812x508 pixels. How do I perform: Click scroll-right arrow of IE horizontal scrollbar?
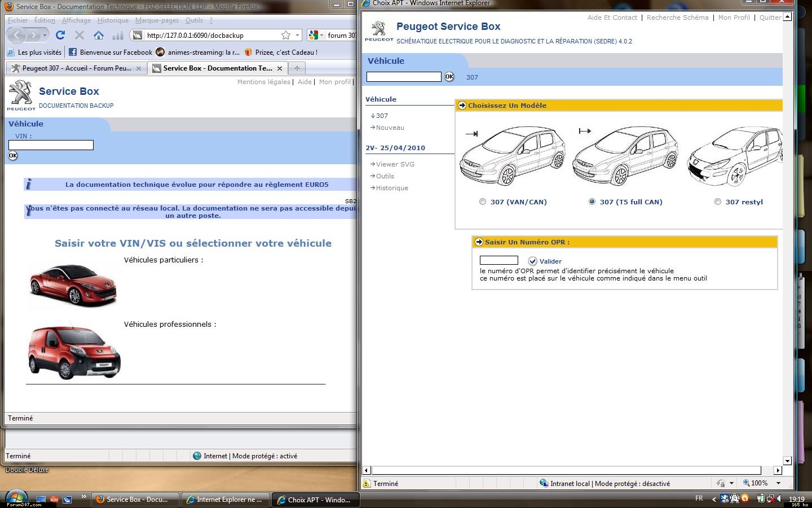pyautogui.click(x=778, y=470)
